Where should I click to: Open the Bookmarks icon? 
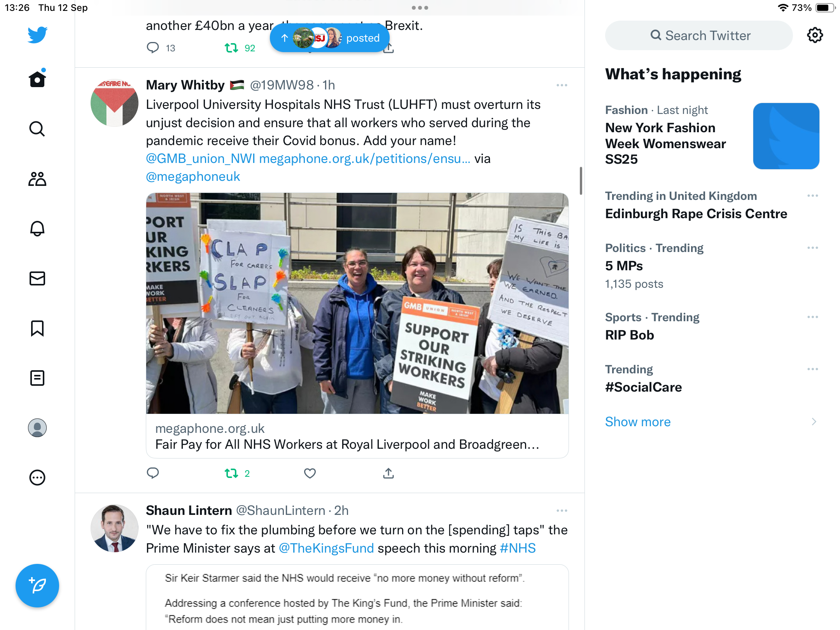click(x=37, y=328)
